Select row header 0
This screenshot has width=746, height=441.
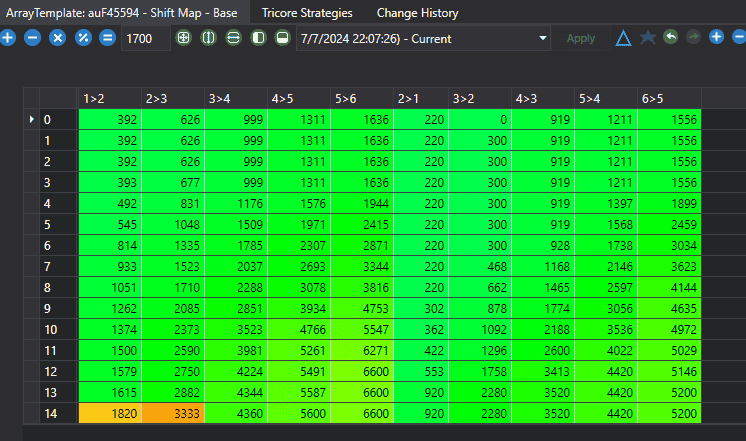[59, 119]
